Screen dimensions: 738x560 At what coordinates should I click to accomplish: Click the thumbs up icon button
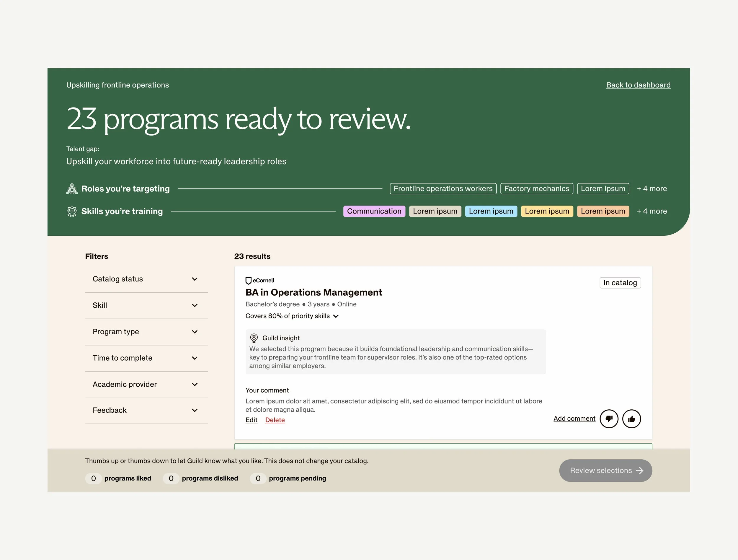pos(631,419)
